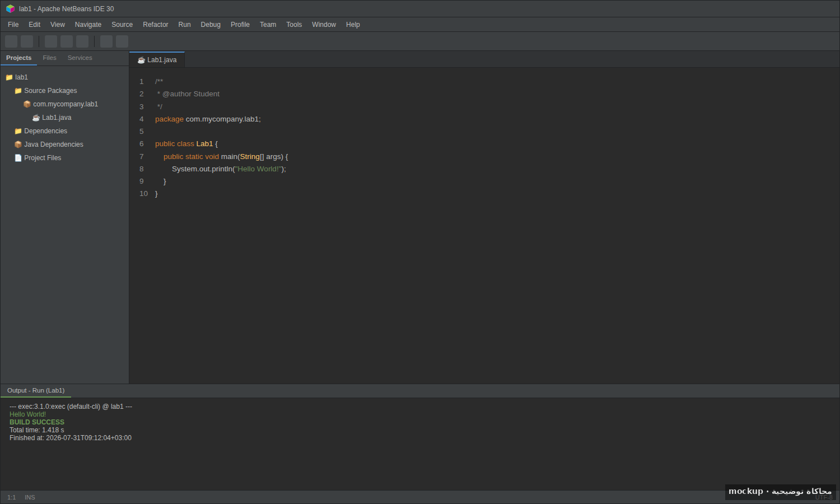Click line number 8 in the gutter
Screen dimensions: 840x504
(142, 169)
